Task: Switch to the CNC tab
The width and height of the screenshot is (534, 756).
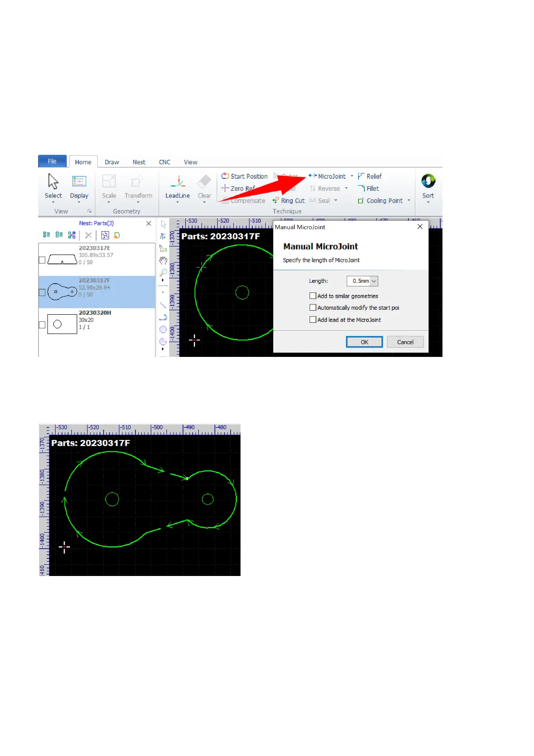Action: (165, 162)
